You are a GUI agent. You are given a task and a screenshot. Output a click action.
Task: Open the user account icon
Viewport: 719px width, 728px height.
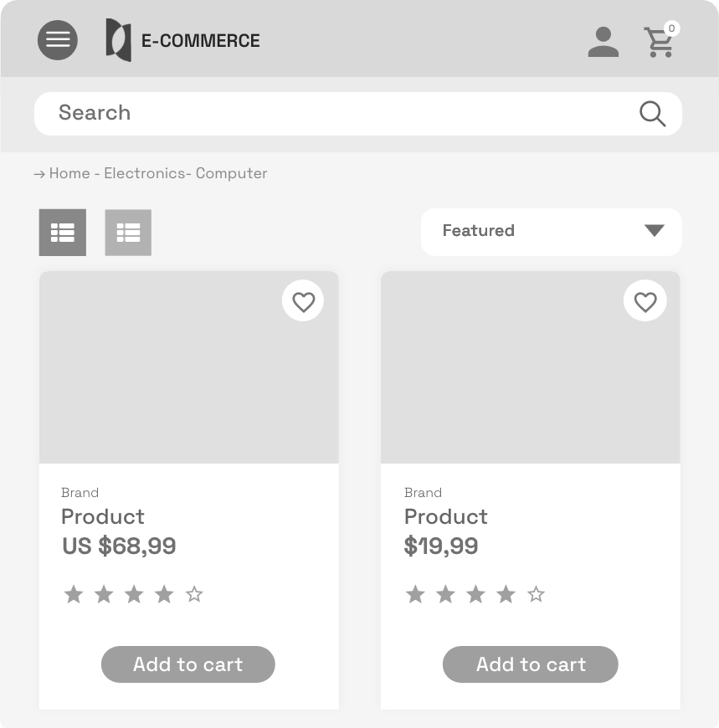[603, 42]
